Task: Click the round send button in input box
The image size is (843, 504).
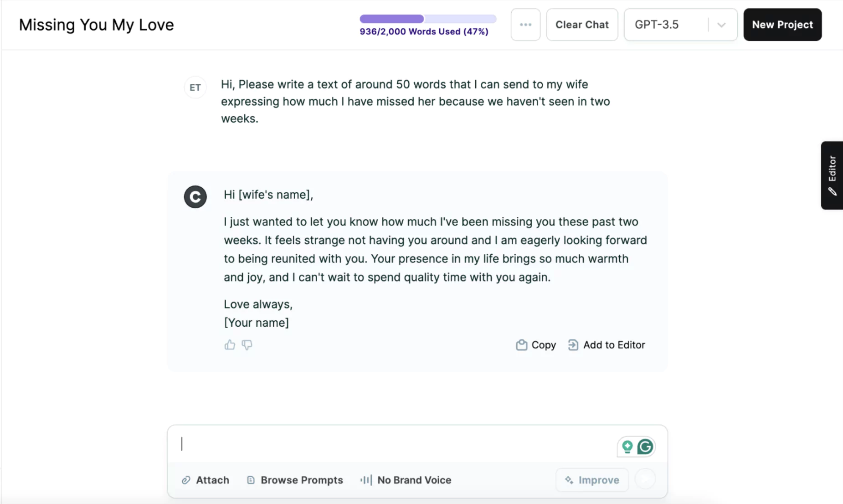Action: 645,479
